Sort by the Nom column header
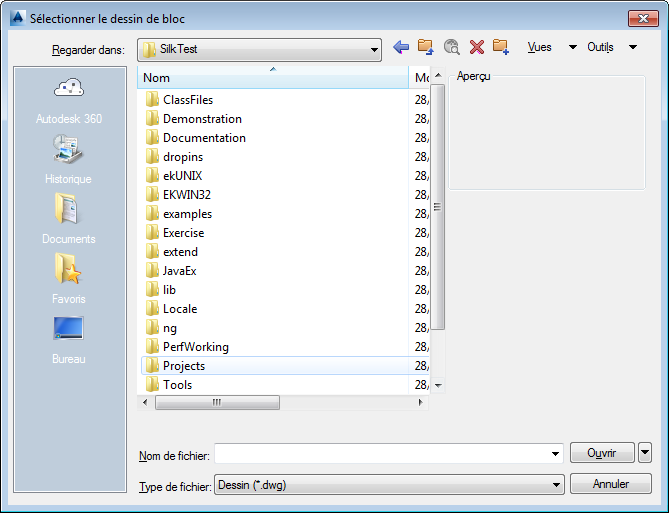Screen dimensions: 669x513 [273, 78]
